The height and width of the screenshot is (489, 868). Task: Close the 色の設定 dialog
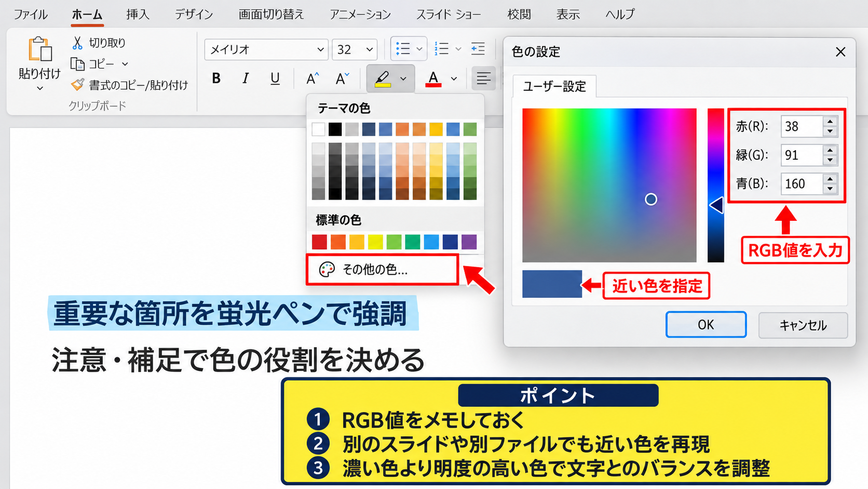pos(840,52)
